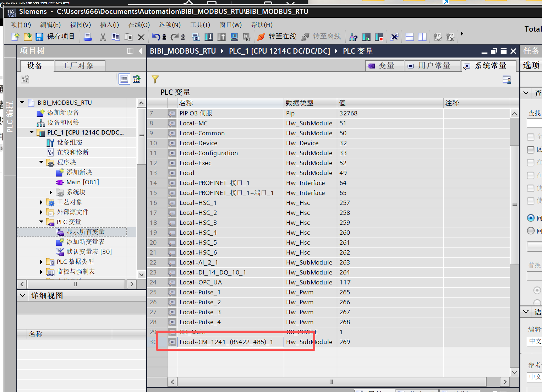This screenshot has width=542, height=392.
Task: Create a new project via toolbar icon
Action: point(15,37)
